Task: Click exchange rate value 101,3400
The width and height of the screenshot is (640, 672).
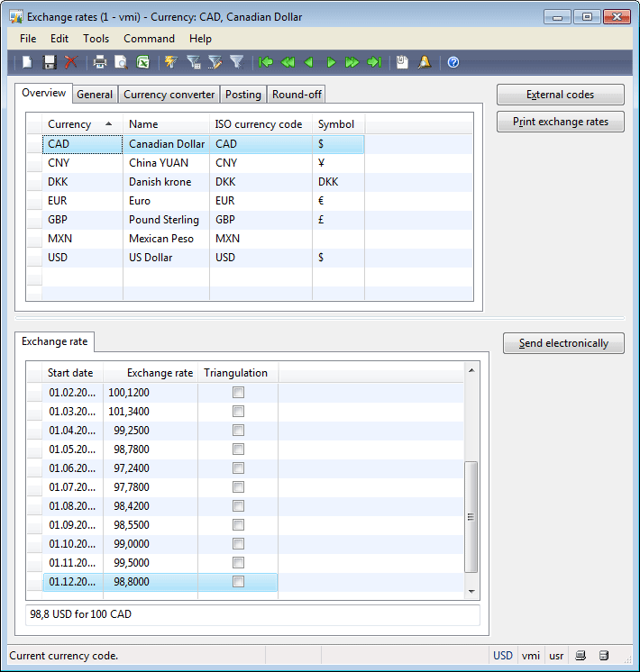Action: click(x=151, y=411)
